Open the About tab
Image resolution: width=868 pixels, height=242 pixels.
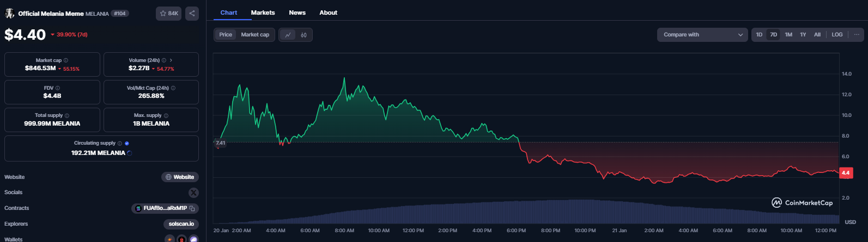point(328,13)
